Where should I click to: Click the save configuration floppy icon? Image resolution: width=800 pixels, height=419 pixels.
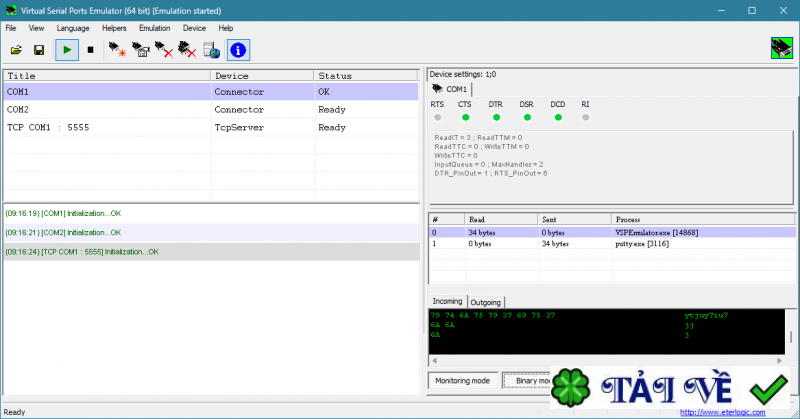(x=39, y=49)
